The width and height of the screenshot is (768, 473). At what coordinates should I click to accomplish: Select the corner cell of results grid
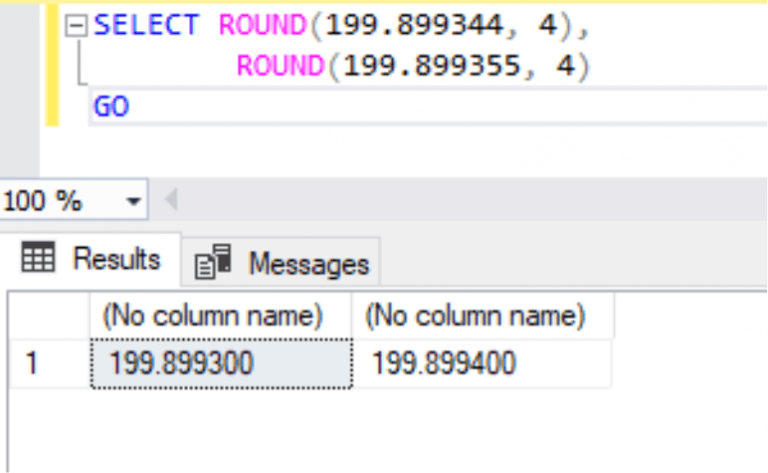(x=49, y=315)
